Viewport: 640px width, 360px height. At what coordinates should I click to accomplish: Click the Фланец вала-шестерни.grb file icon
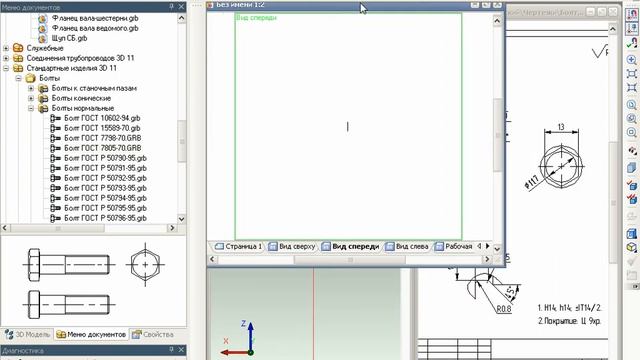pyautogui.click(x=42, y=18)
